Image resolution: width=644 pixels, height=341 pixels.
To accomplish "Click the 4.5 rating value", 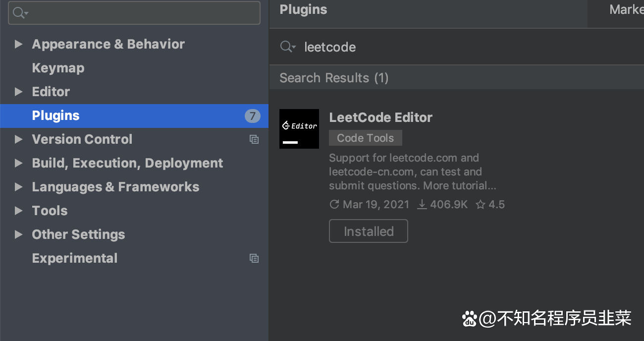I will 496,204.
